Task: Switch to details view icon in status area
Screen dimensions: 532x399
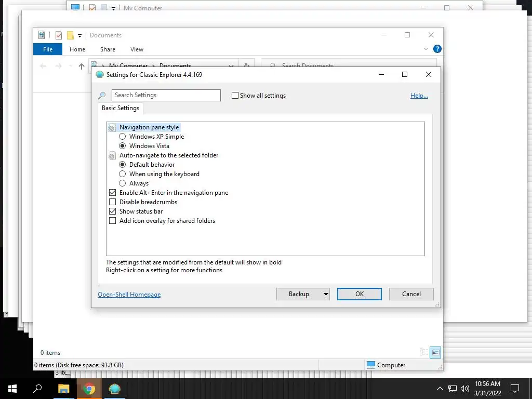Action: pos(424,352)
